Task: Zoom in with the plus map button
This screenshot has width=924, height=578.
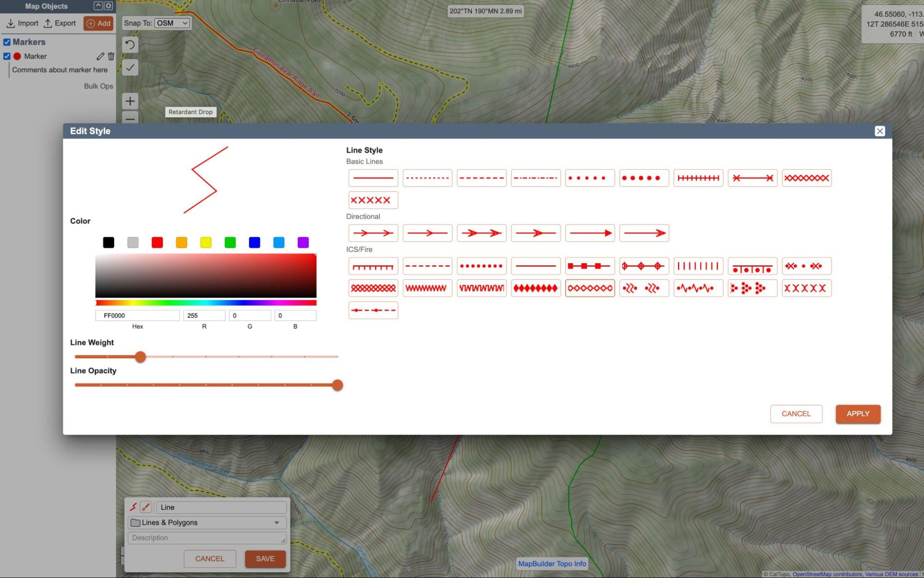Action: tap(130, 101)
